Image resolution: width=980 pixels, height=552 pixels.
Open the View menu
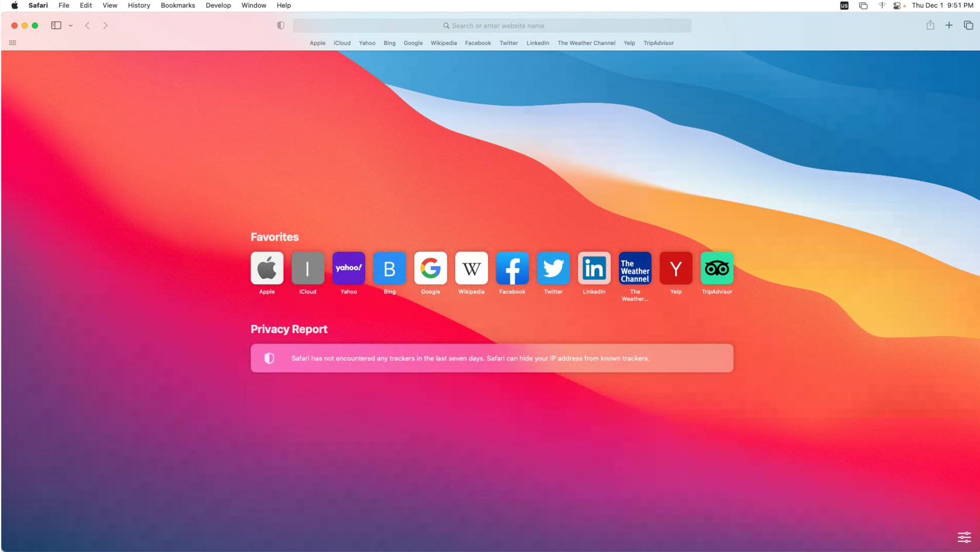point(110,5)
